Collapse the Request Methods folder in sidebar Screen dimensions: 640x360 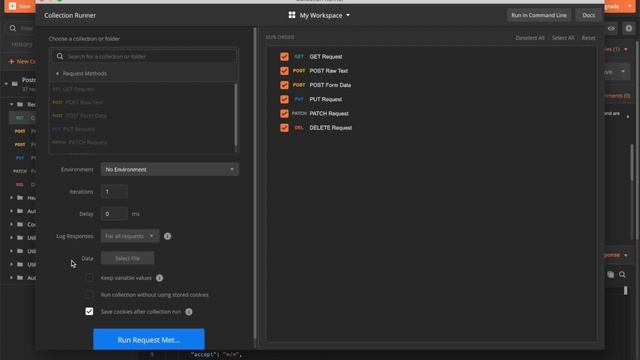pyautogui.click(x=11, y=104)
